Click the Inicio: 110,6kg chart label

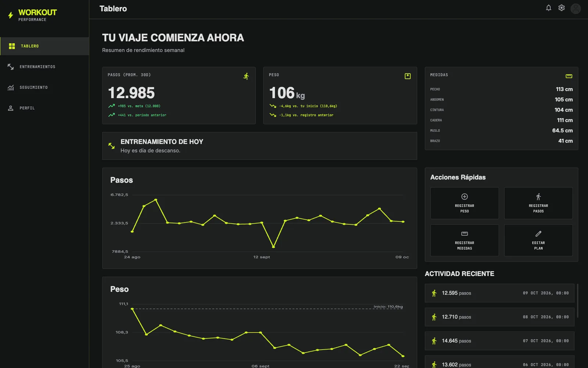[388, 307]
